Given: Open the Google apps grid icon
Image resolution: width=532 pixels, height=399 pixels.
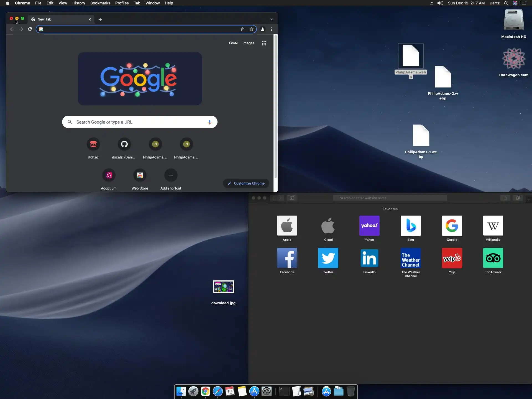Looking at the screenshot, I should point(264,43).
